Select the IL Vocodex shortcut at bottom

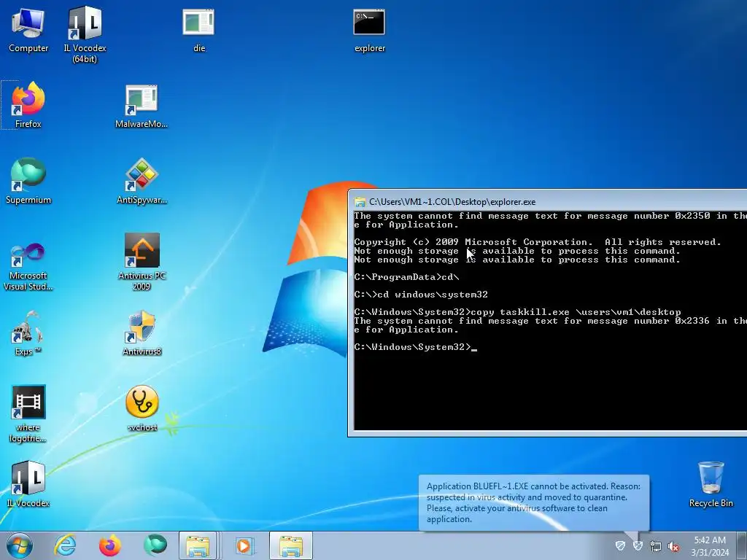point(28,484)
